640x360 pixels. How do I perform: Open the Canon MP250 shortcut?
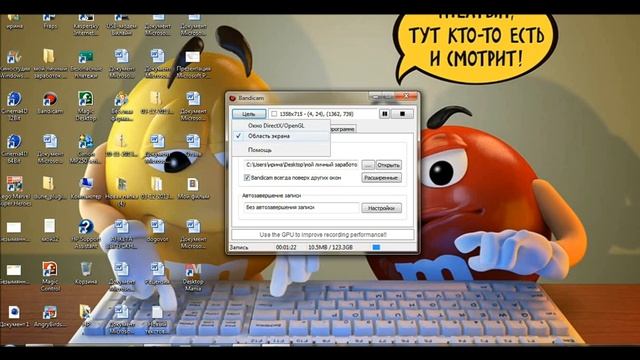point(86,149)
